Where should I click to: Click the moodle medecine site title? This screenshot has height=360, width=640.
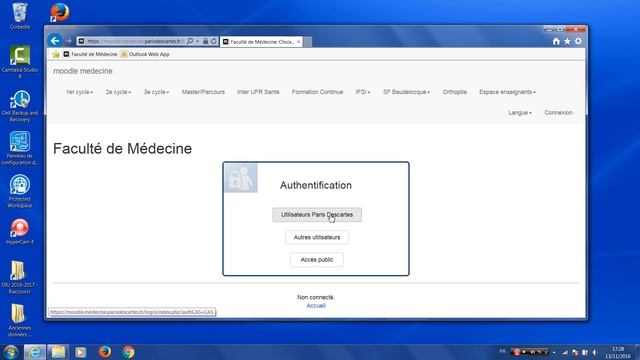[82, 71]
